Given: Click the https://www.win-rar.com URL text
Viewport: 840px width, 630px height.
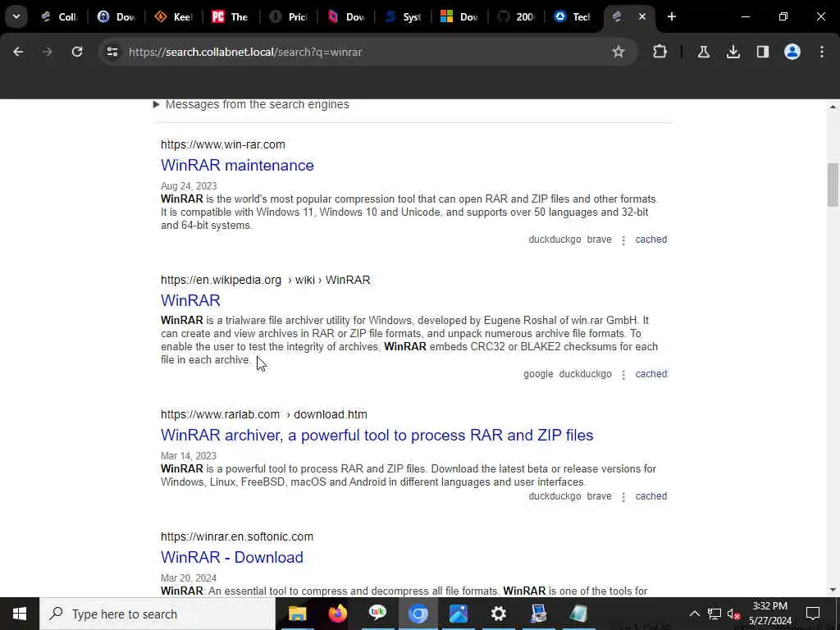Looking at the screenshot, I should (x=223, y=144).
